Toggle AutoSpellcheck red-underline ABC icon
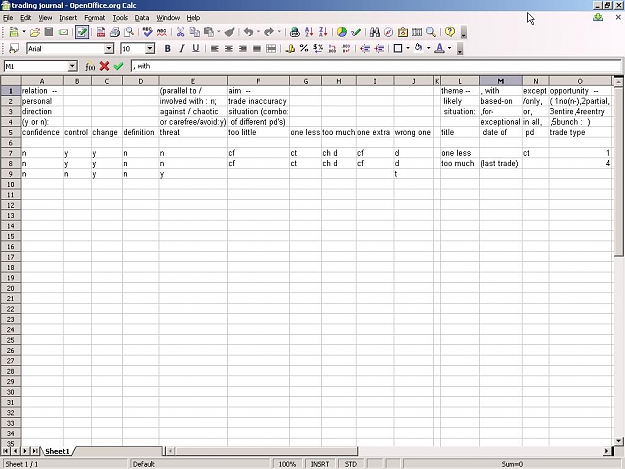 (161, 32)
